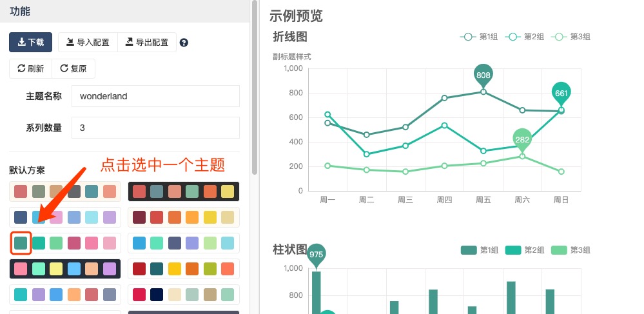Image resolution: width=644 pixels, height=314 pixels.
Task: Click the 刷新 refresh button
Action: click(x=30, y=69)
